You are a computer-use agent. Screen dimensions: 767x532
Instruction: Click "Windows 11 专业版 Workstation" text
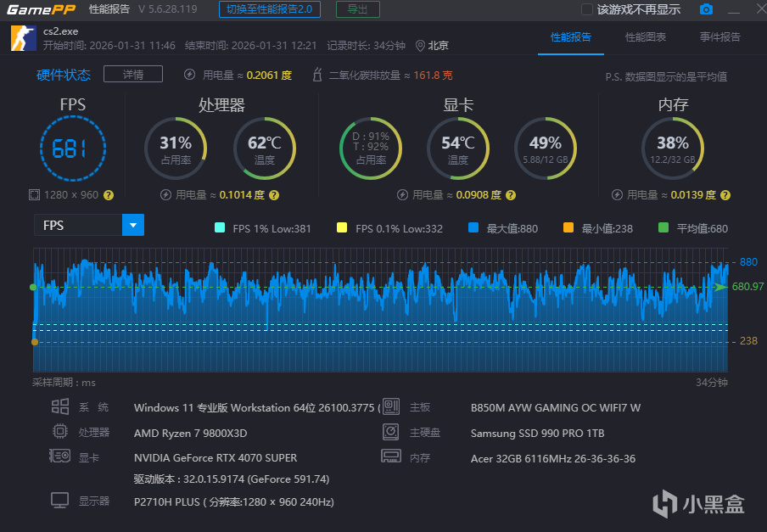pyautogui.click(x=212, y=408)
